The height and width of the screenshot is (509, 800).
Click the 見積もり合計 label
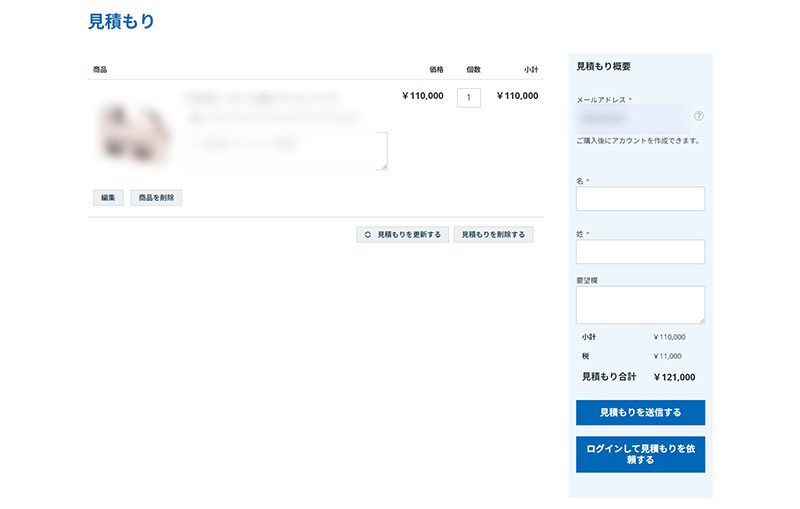[x=609, y=377]
